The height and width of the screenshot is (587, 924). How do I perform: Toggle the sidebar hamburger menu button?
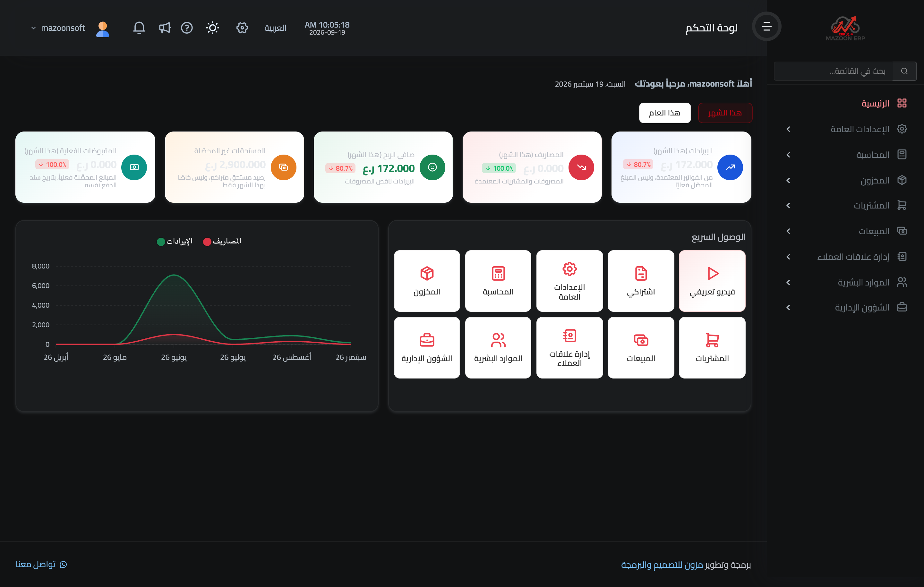coord(766,26)
